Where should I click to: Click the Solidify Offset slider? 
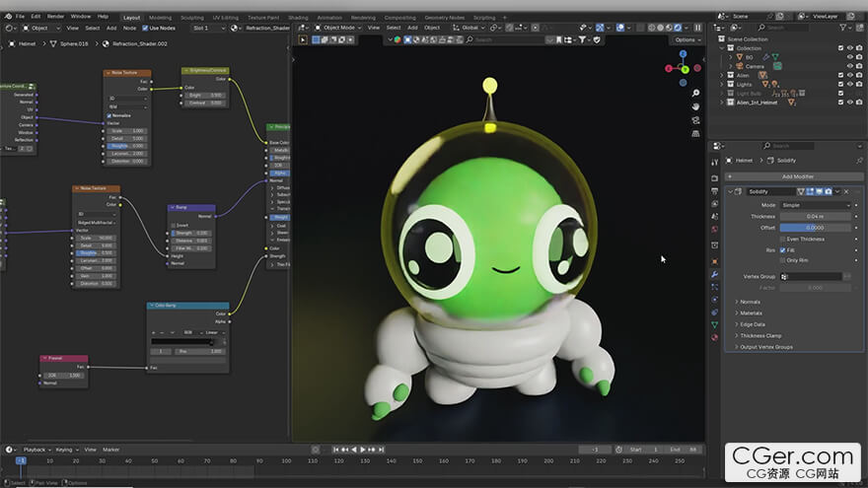[x=816, y=228]
